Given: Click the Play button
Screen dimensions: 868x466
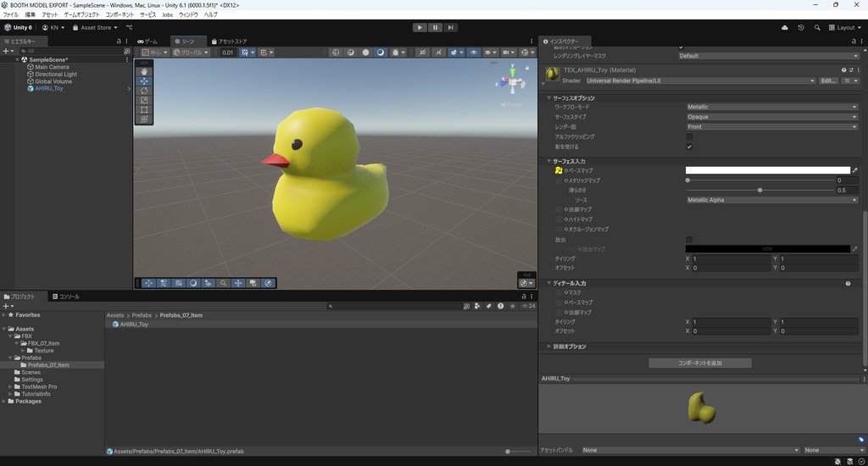Looking at the screenshot, I should (420, 27).
